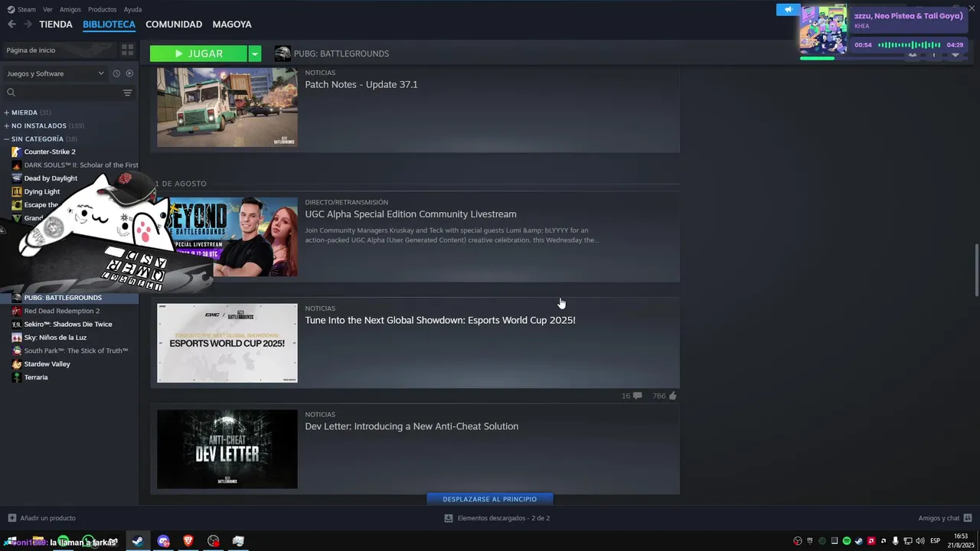This screenshot has height=551, width=980.
Task: Go to the TIENDA tab
Action: (x=56, y=24)
